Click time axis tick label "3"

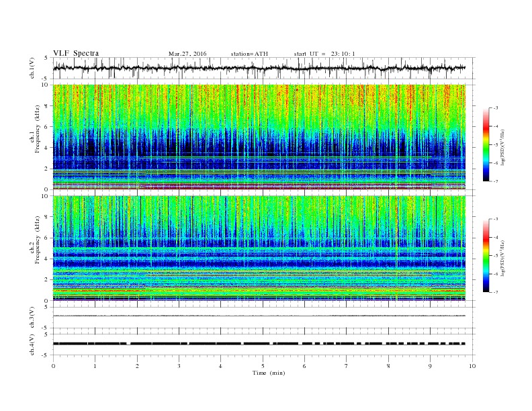click(x=179, y=366)
